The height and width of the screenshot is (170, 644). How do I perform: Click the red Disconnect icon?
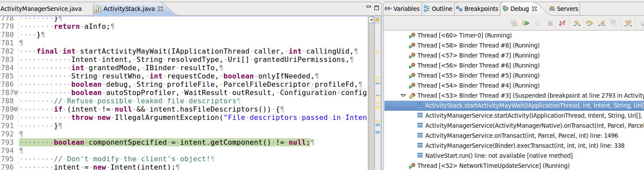(x=562, y=23)
